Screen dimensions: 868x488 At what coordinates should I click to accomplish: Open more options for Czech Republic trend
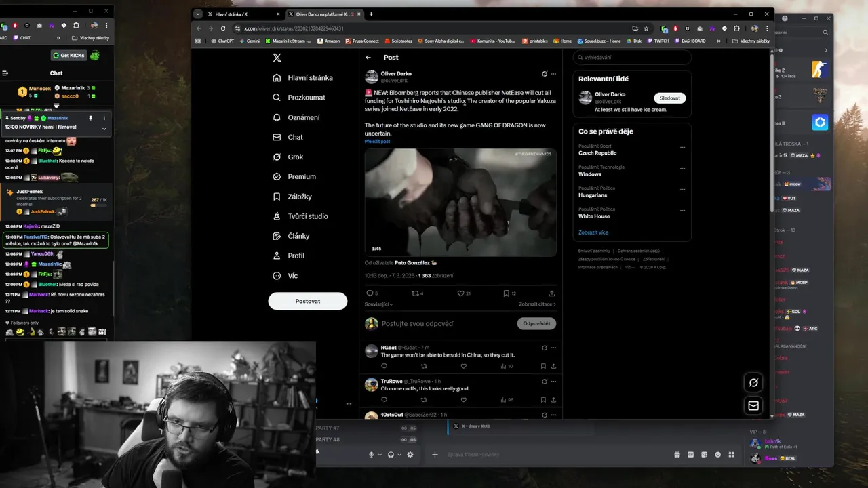pyautogui.click(x=682, y=148)
